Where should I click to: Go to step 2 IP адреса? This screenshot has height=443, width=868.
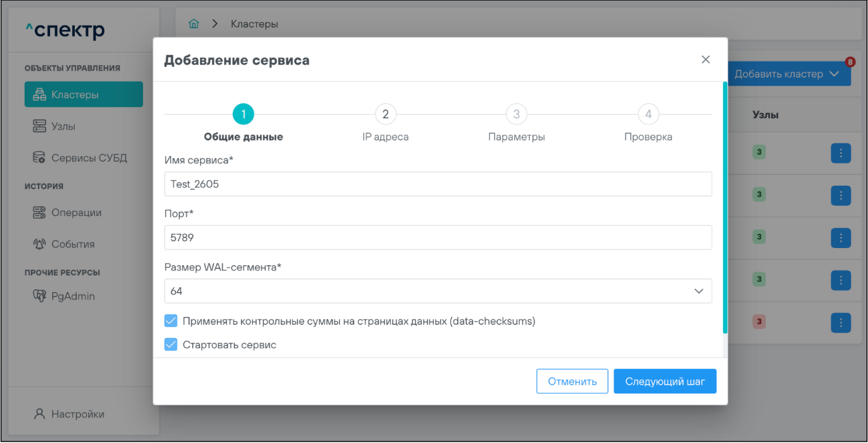pos(385,114)
